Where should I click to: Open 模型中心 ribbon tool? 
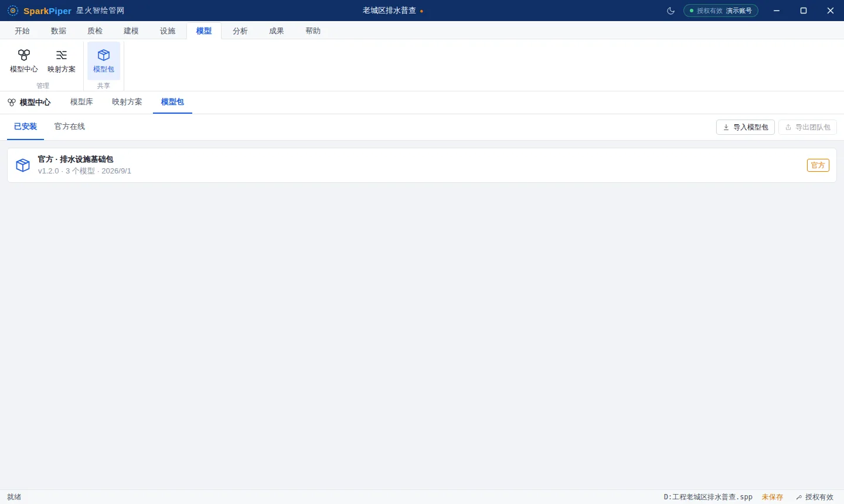point(24,61)
